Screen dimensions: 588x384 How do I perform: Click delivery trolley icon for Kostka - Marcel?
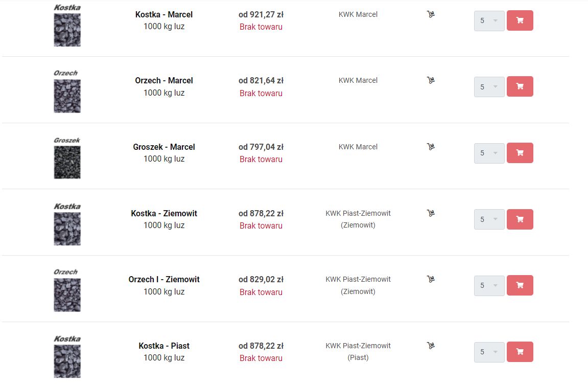(431, 14)
